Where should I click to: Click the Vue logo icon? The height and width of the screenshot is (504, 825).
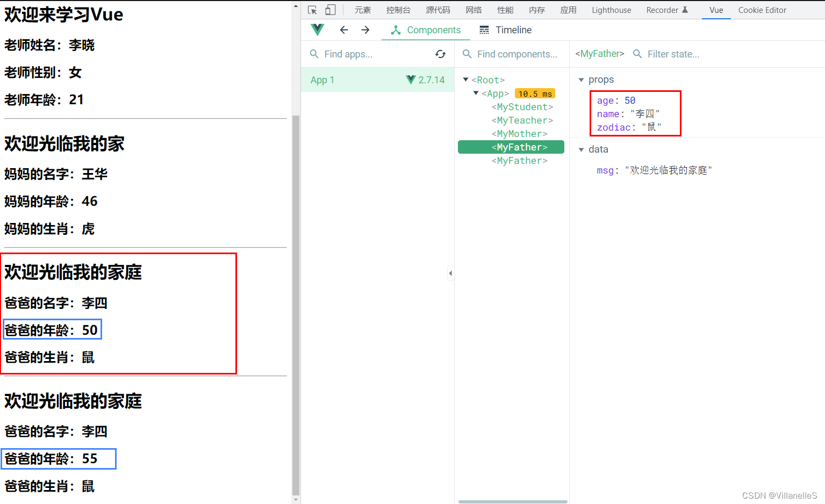[318, 30]
